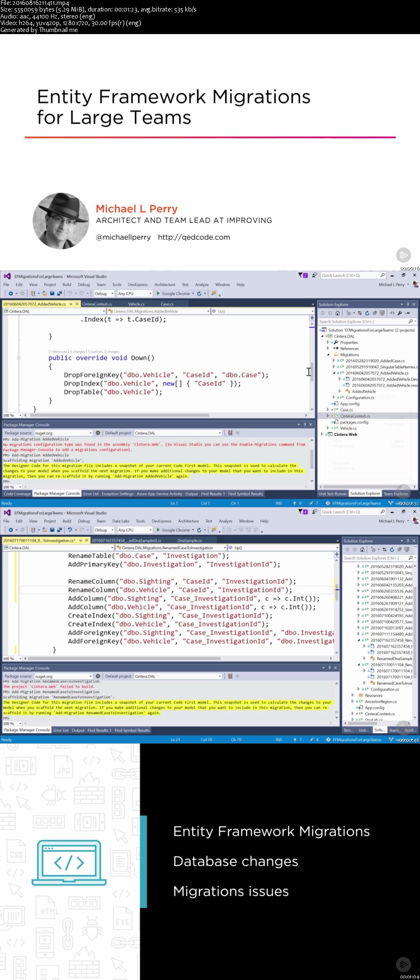Viewport: 420px width, 980px height.
Task: Switch to CinteraContext.cs editor tab
Action: pyautogui.click(x=97, y=304)
